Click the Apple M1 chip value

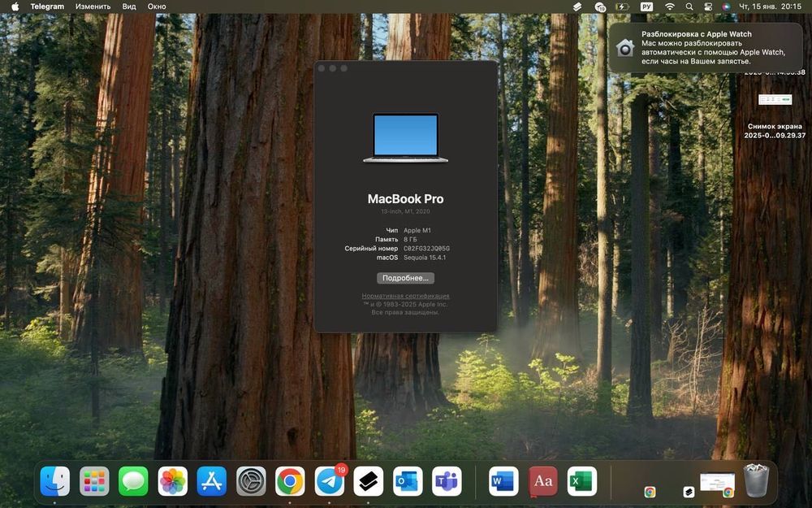[x=417, y=230]
